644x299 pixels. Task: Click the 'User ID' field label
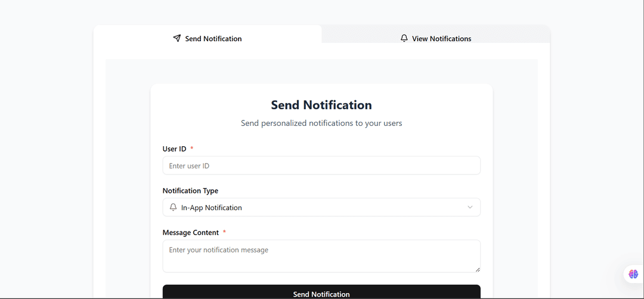coord(175,149)
